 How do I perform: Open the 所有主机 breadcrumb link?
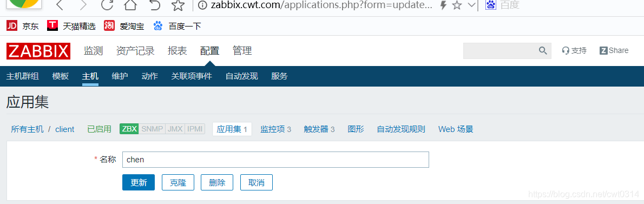(x=27, y=129)
